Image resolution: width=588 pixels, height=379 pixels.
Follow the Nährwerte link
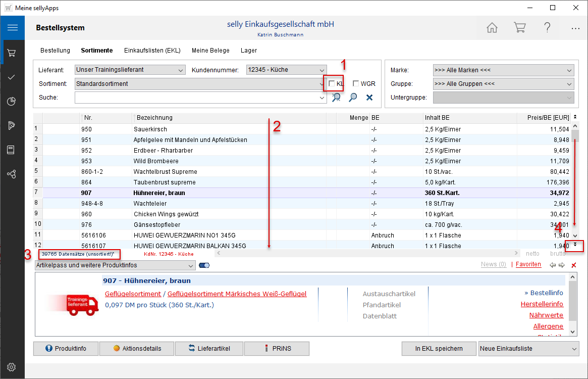pyautogui.click(x=546, y=315)
